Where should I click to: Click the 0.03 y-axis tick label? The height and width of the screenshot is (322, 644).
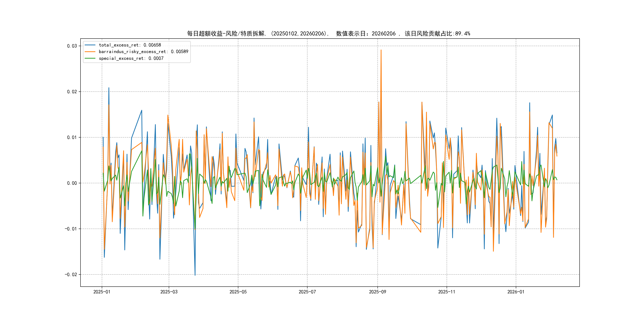pos(72,46)
